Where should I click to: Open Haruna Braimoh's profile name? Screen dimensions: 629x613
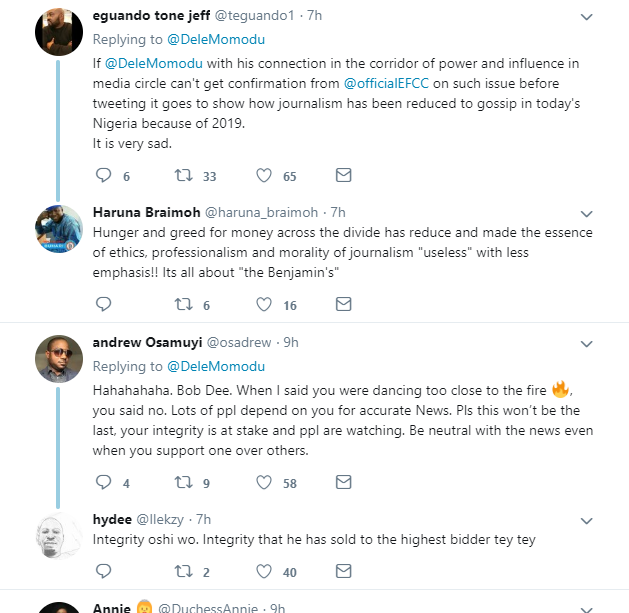click(145, 212)
